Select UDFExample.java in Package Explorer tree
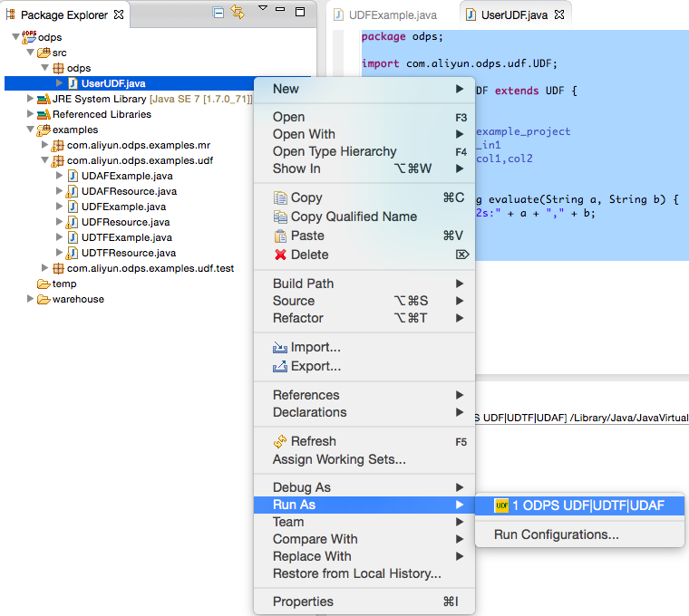 123,207
